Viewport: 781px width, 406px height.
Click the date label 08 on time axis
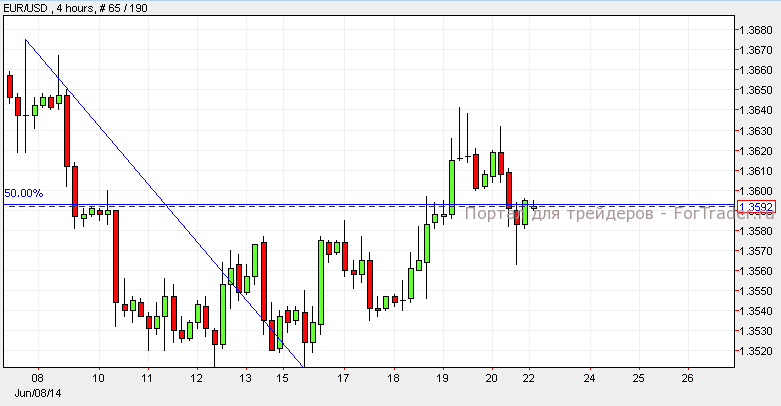37,378
